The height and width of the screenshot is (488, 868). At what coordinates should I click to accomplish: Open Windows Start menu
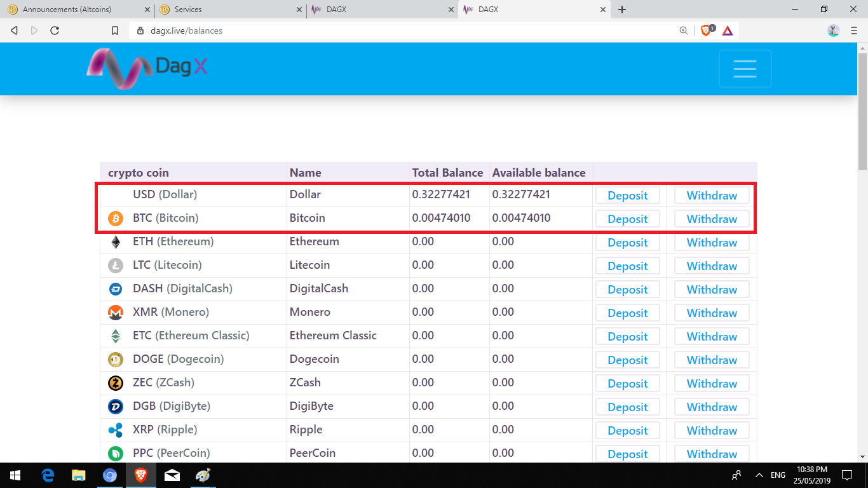point(15,475)
